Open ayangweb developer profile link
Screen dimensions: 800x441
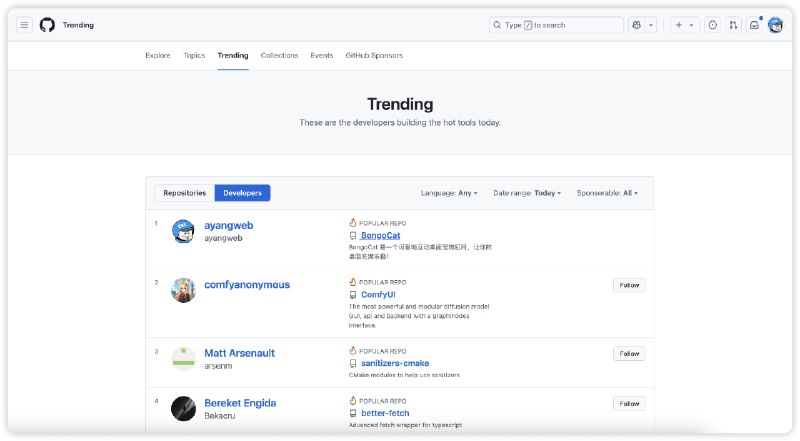(x=229, y=225)
